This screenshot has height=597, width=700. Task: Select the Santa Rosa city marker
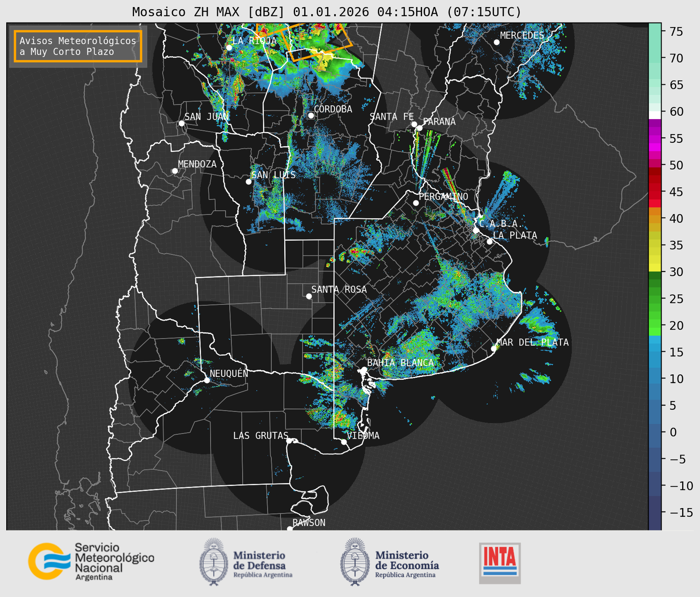pos(309,296)
